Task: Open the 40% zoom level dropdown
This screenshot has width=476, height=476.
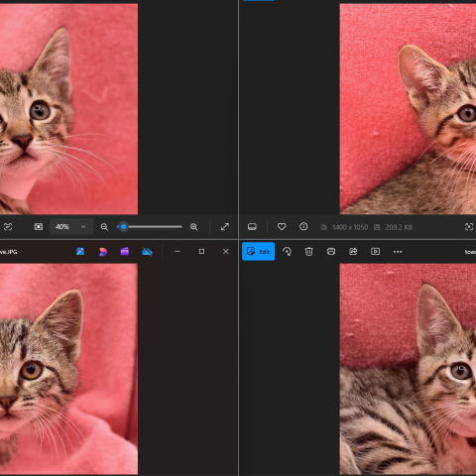Action: point(71,227)
